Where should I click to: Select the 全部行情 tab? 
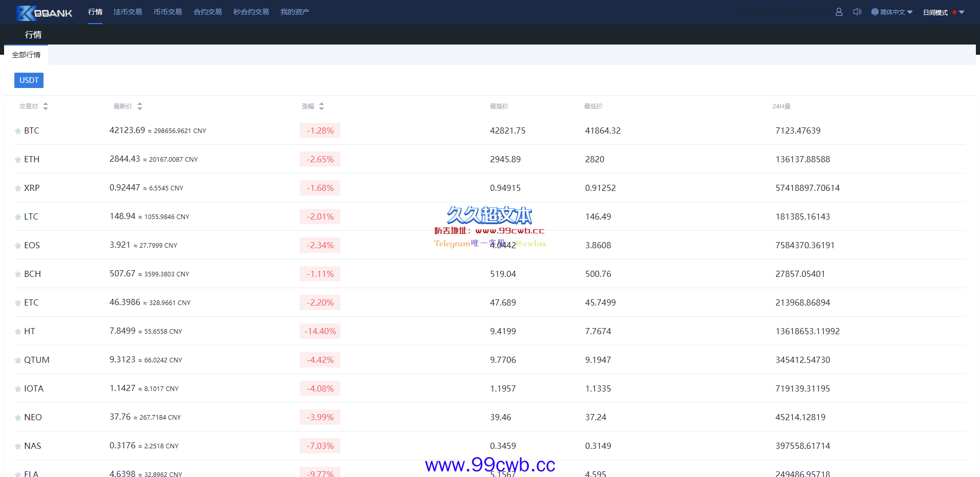point(26,55)
